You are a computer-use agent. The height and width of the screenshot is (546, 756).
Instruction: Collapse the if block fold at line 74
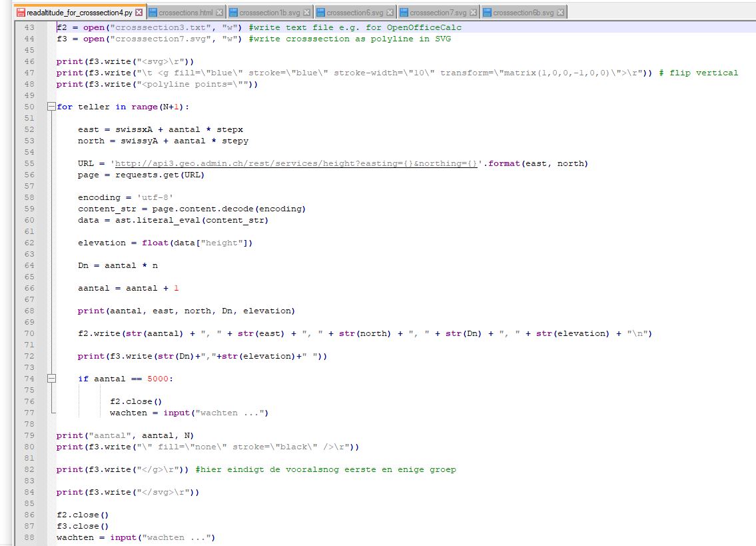pyautogui.click(x=51, y=379)
